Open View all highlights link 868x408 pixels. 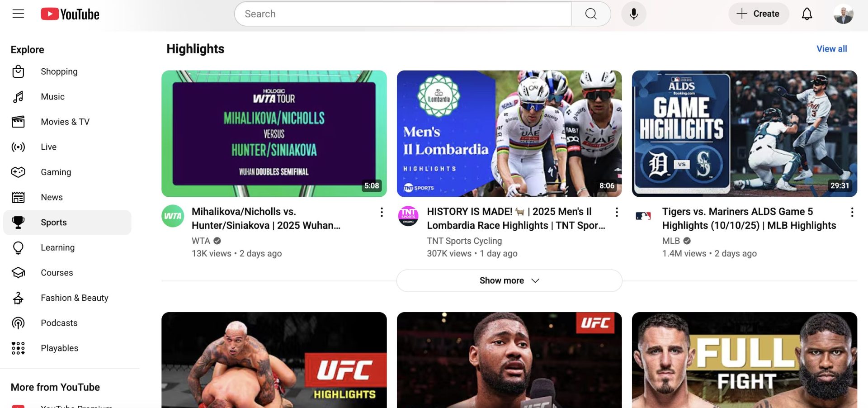(x=832, y=48)
